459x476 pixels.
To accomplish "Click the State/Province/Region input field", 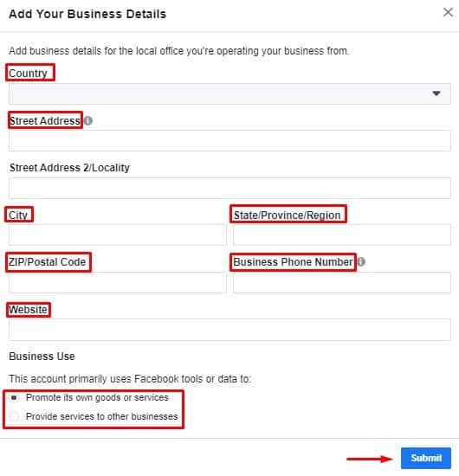I will 342,235.
